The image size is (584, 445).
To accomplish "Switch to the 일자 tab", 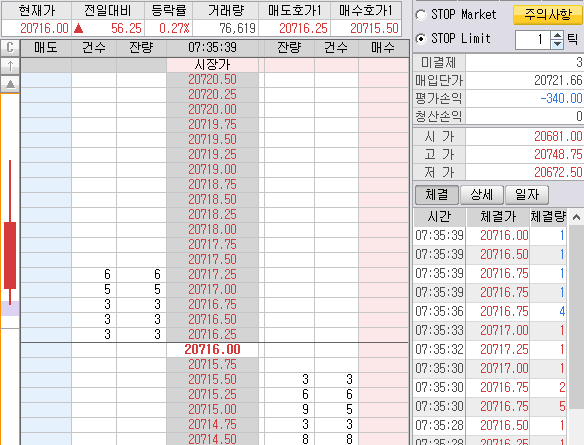I will pos(527,195).
